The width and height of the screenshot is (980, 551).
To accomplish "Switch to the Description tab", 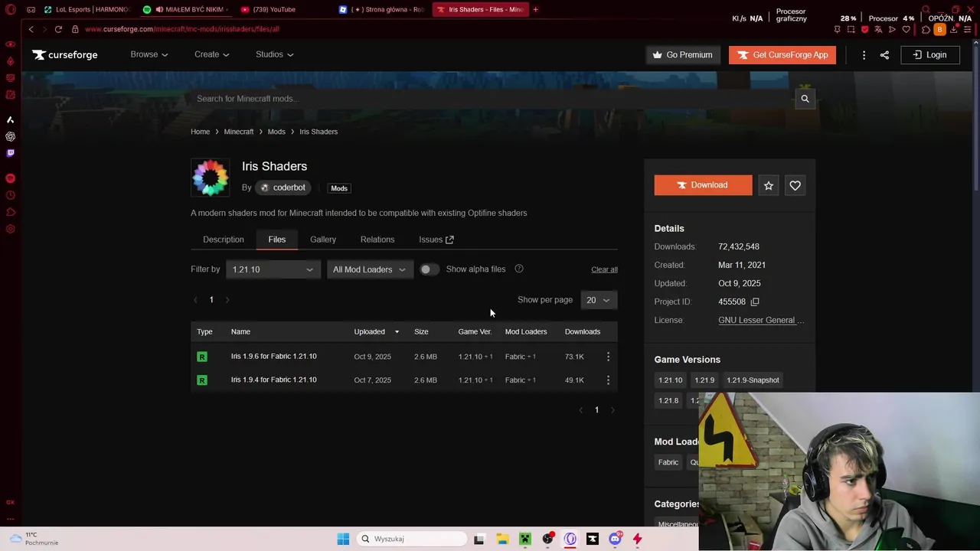I will pos(224,240).
